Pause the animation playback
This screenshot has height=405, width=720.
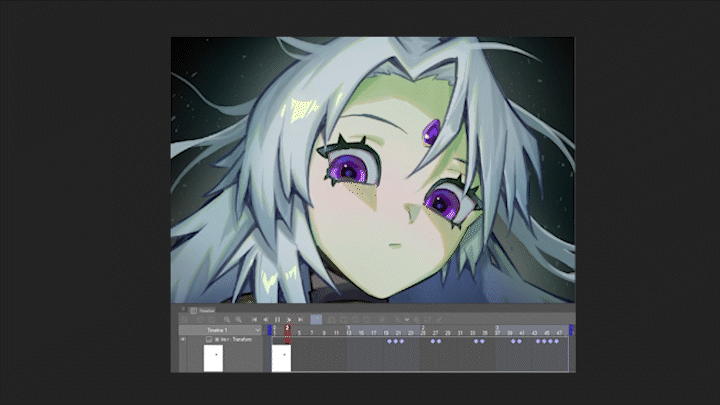pyautogui.click(x=277, y=320)
